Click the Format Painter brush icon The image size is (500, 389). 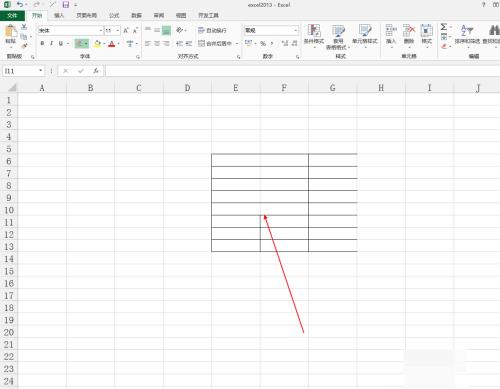click(24, 46)
